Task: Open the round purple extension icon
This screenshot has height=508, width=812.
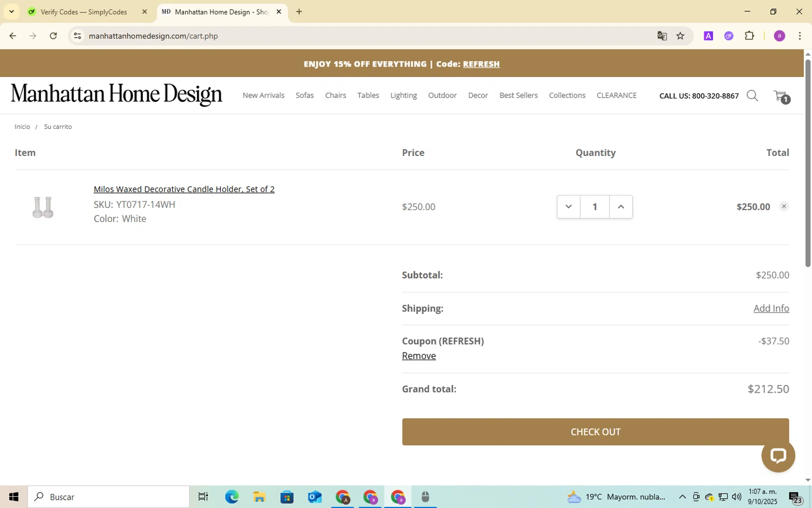Action: click(729, 36)
